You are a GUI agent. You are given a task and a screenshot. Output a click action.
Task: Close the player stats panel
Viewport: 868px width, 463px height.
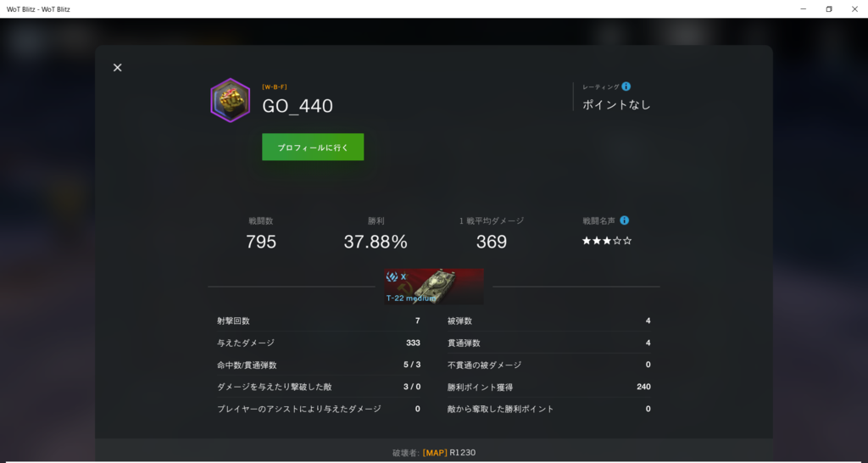117,68
